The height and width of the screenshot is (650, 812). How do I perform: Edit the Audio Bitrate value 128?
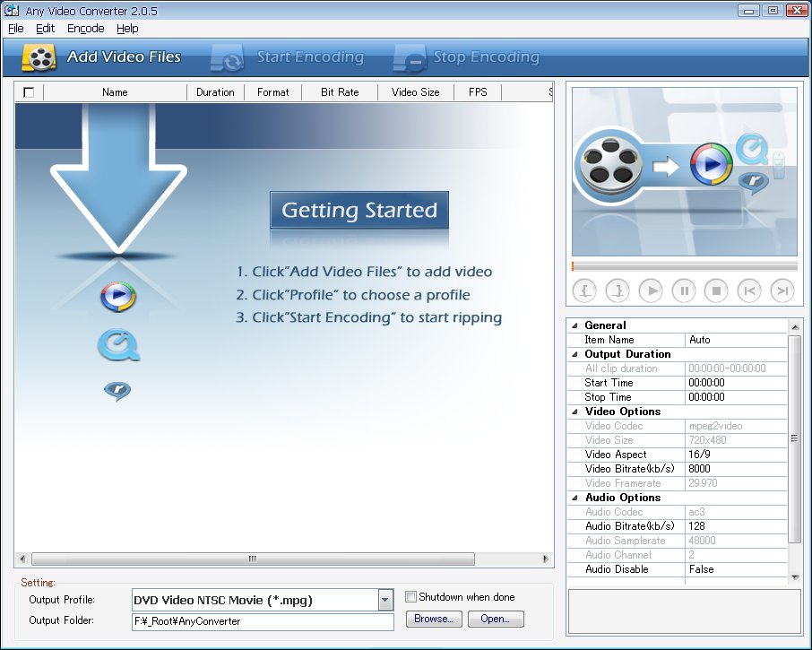click(x=735, y=526)
